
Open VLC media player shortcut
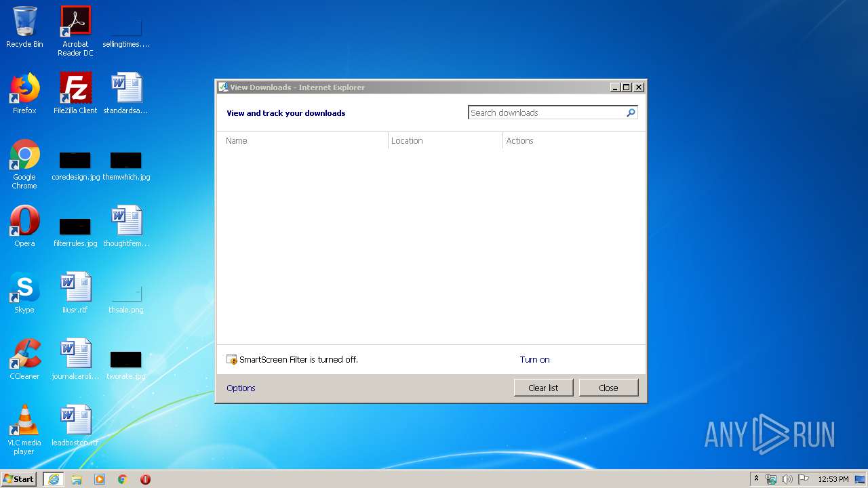pyautogui.click(x=24, y=430)
